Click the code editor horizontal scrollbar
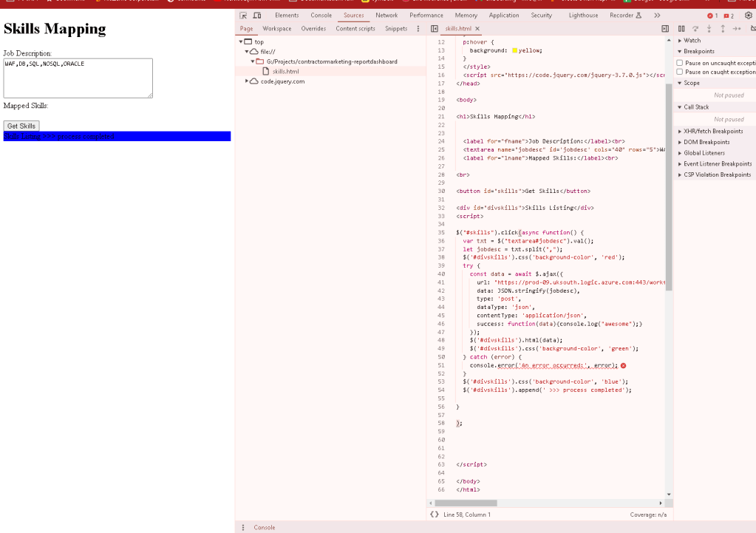This screenshot has height=533, width=756. 466,503
